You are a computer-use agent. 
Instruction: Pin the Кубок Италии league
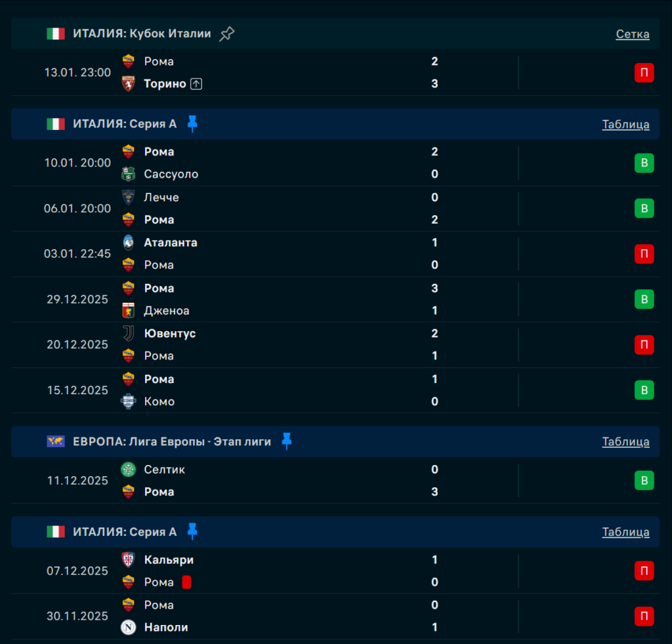tap(226, 34)
